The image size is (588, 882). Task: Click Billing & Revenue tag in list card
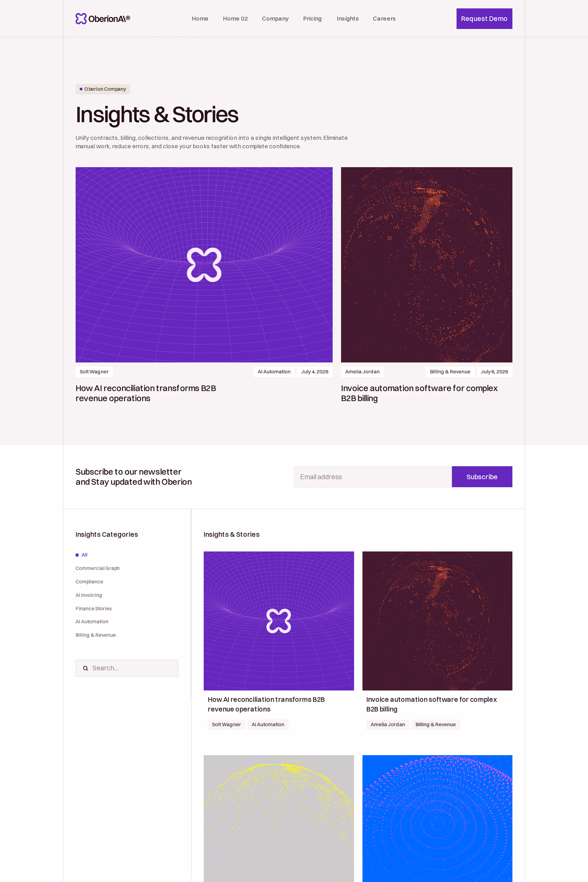click(436, 724)
